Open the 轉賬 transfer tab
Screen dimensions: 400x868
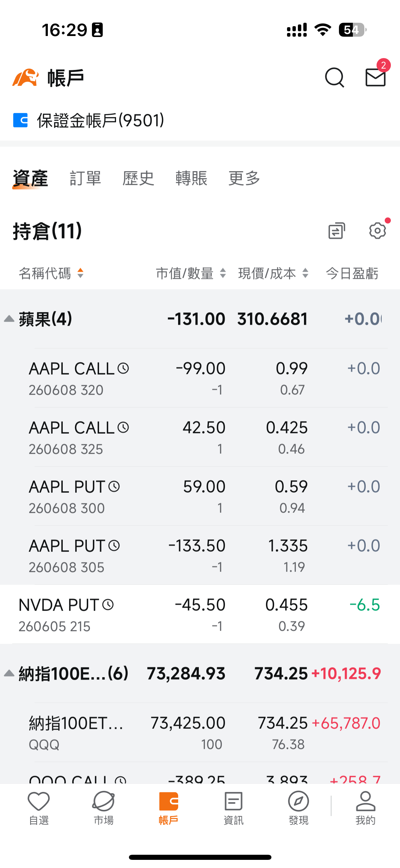click(x=191, y=178)
